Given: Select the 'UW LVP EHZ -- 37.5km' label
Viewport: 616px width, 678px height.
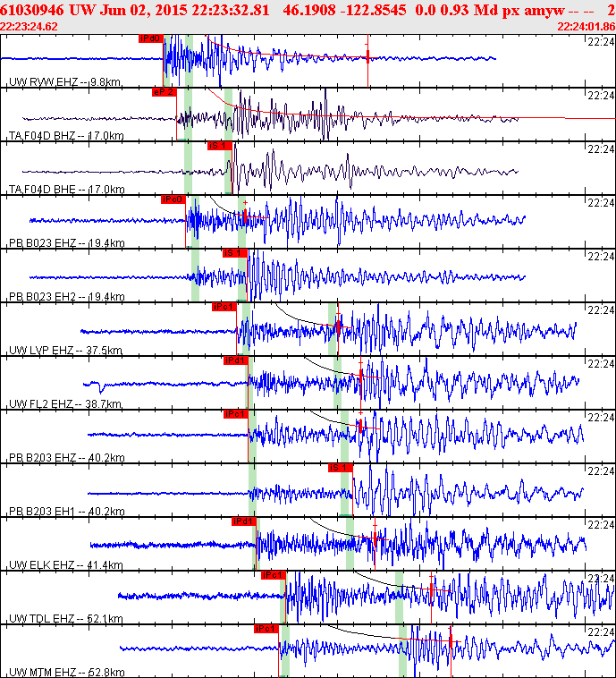Looking at the screenshot, I should [65, 350].
